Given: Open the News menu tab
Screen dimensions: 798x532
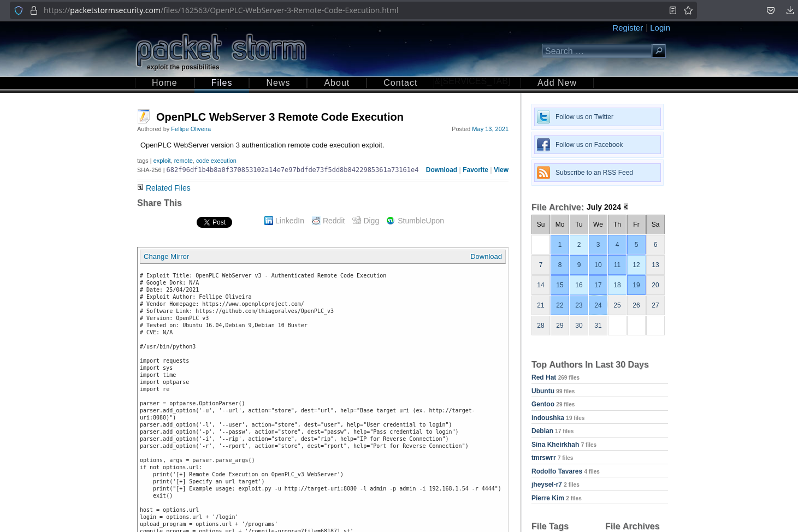Looking at the screenshot, I should (278, 82).
